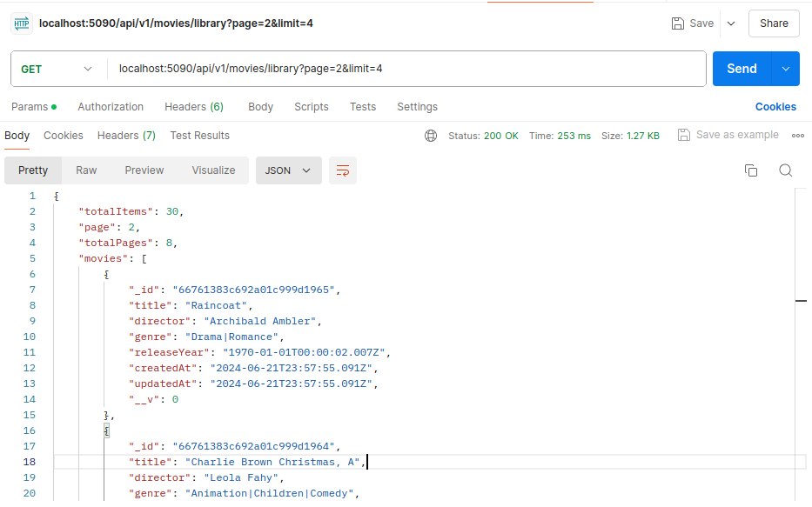This screenshot has height=507, width=812.
Task: Switch to the Authorization tab
Action: (x=111, y=107)
